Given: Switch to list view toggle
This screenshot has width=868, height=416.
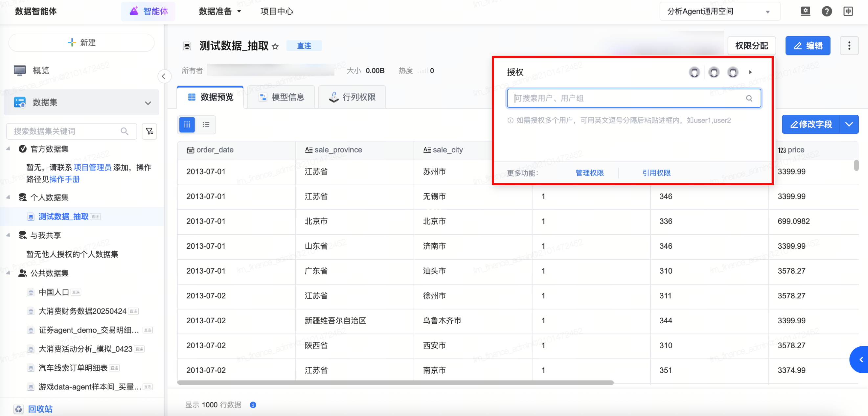Looking at the screenshot, I should tap(206, 125).
